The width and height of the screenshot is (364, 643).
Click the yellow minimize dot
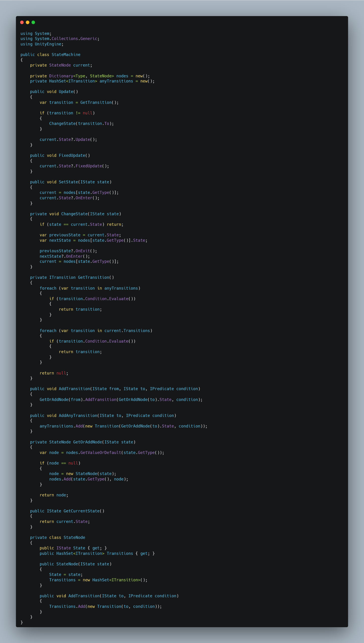tap(28, 22)
